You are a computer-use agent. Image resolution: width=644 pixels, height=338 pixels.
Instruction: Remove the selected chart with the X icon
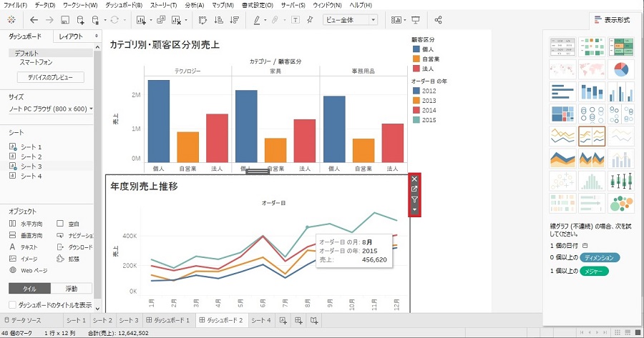point(414,179)
